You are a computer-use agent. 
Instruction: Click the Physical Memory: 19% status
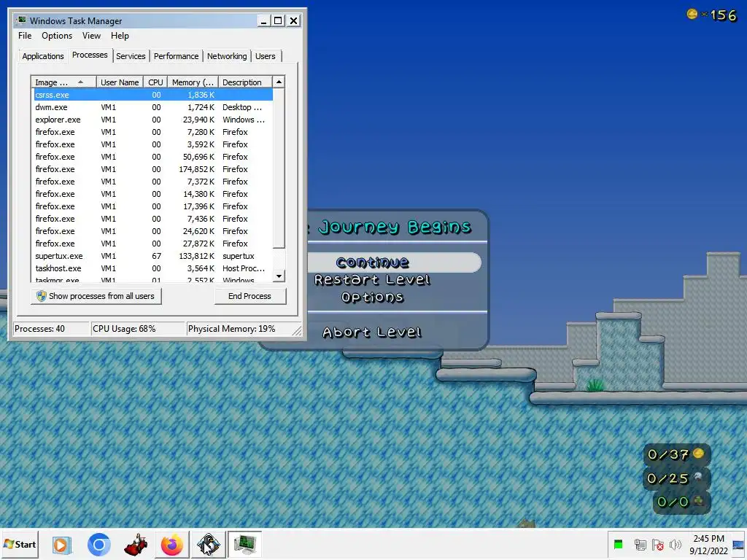231,329
